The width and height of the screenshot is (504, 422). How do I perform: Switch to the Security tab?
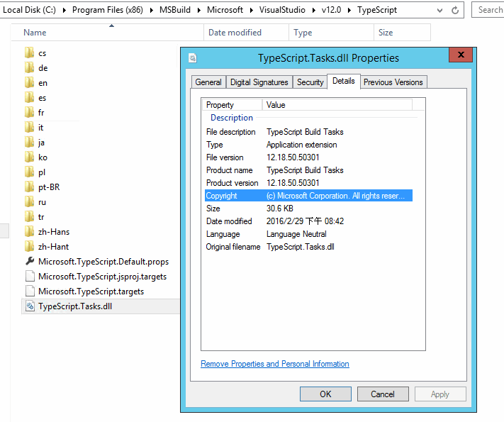310,82
